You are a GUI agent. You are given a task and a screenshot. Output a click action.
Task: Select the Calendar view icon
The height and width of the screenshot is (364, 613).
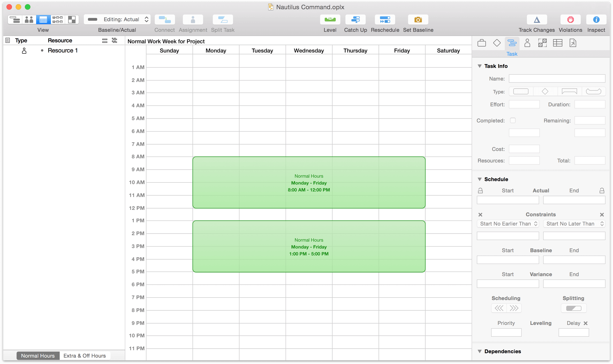click(x=43, y=20)
